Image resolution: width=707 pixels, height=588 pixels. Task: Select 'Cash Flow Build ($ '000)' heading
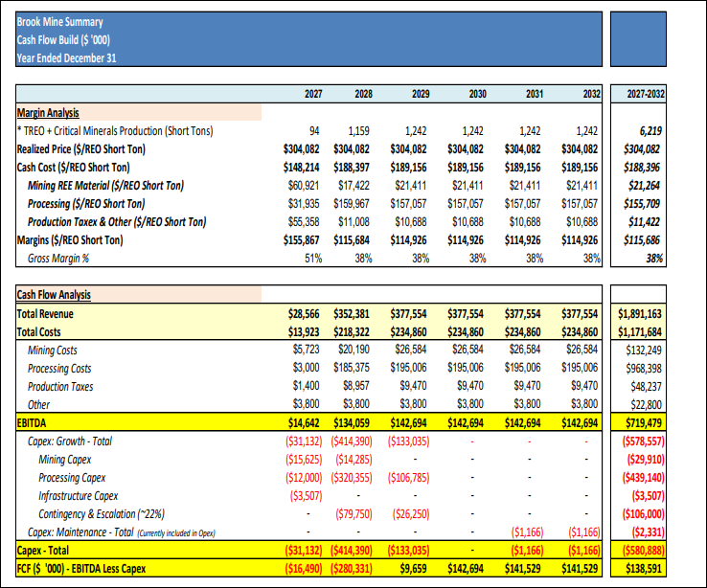click(x=63, y=39)
